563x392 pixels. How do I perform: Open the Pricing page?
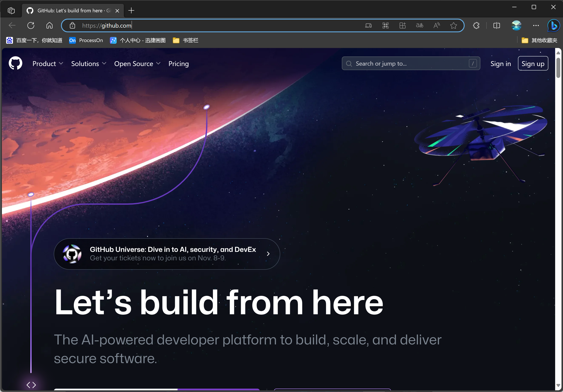pyautogui.click(x=178, y=64)
